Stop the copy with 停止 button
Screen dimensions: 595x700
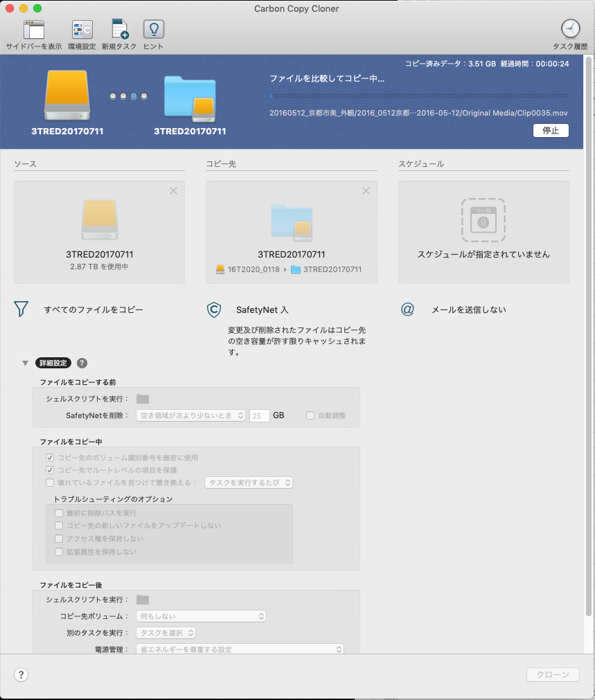point(551,130)
